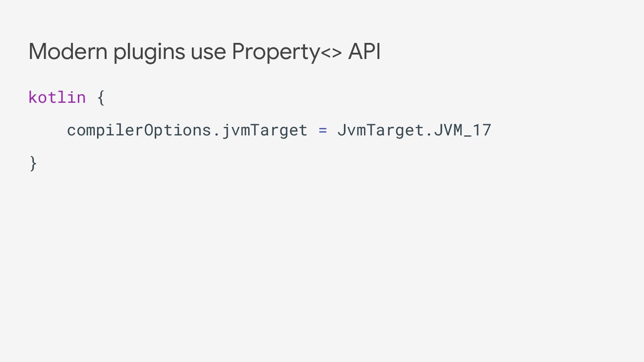Select the "JVM" letters in JVM_17
This screenshot has height=362, width=644.
tap(448, 130)
